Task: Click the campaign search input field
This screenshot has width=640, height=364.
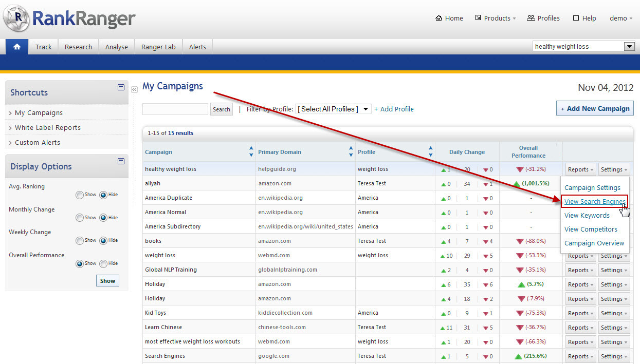Action: point(175,109)
